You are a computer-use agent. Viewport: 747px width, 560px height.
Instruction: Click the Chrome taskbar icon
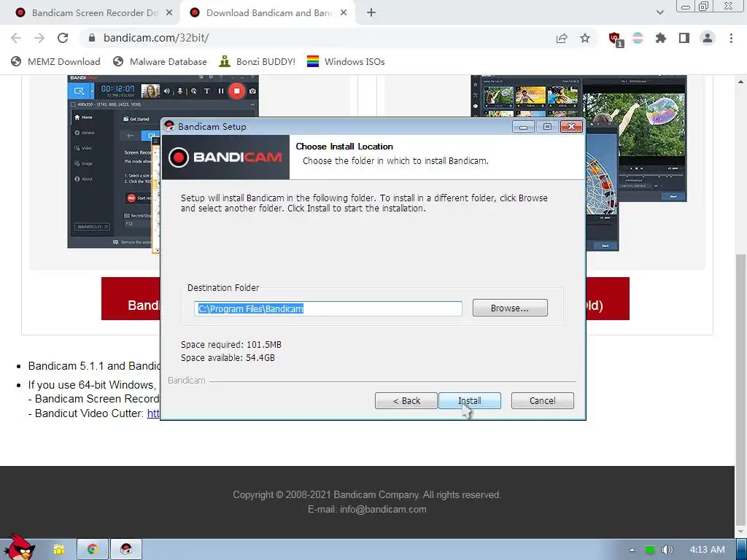[x=93, y=550]
